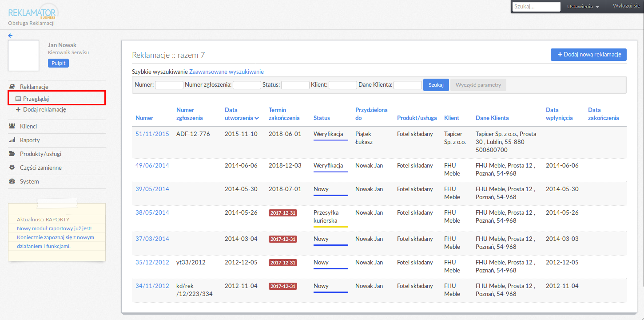Sort by Data wpłynięcia column header
The height and width of the screenshot is (320, 644).
pos(559,114)
